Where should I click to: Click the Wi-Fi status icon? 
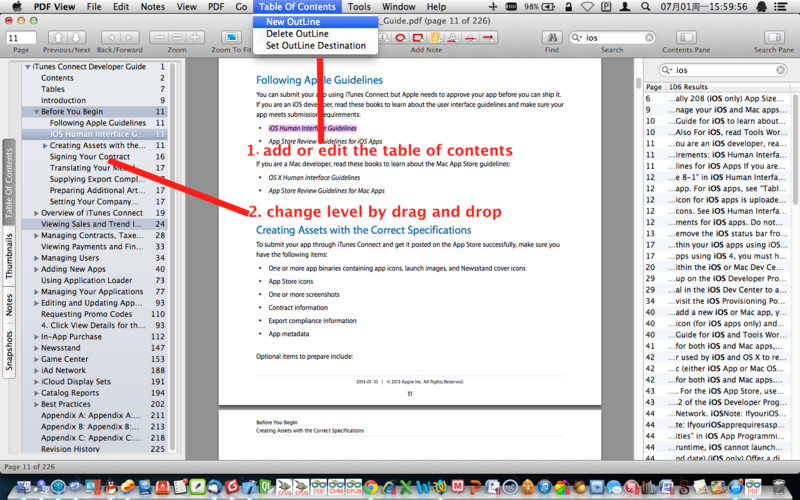(x=587, y=7)
